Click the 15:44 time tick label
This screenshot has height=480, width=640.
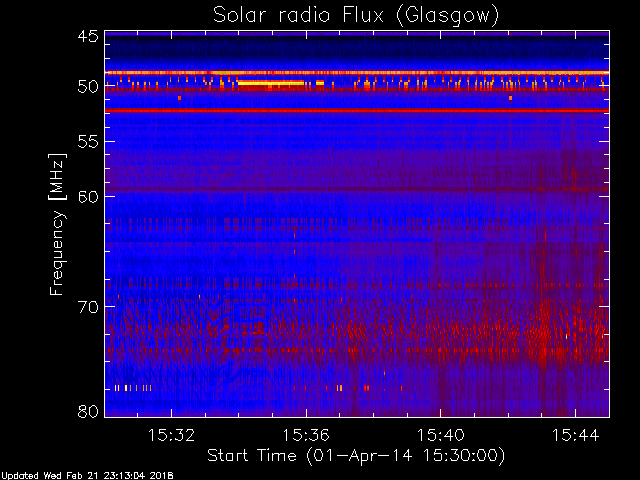576,435
